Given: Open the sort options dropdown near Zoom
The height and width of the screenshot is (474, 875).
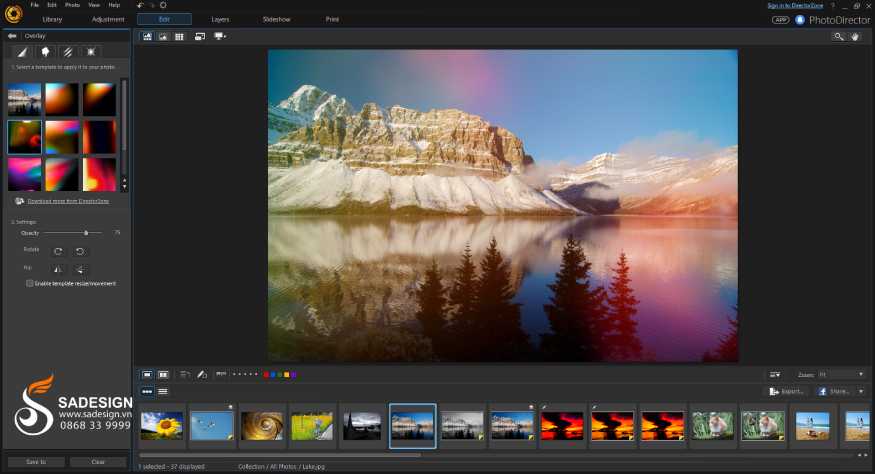Looking at the screenshot, I should click(775, 375).
